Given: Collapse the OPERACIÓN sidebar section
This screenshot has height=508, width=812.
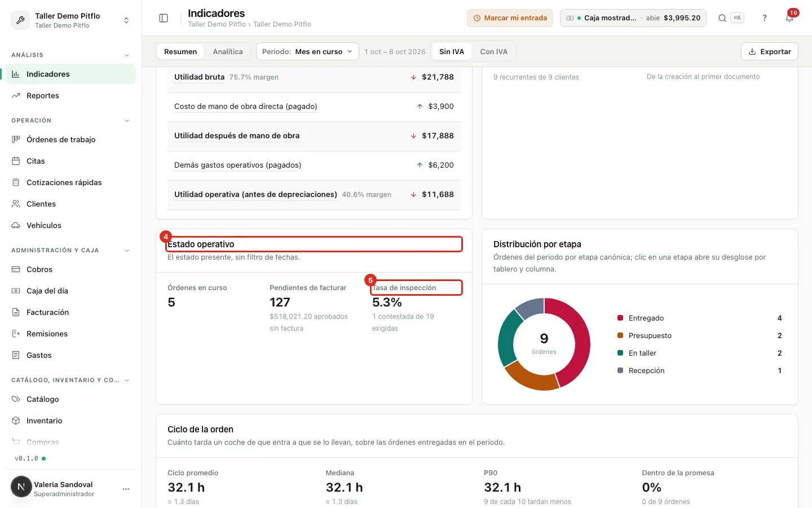Looking at the screenshot, I should pos(127,120).
